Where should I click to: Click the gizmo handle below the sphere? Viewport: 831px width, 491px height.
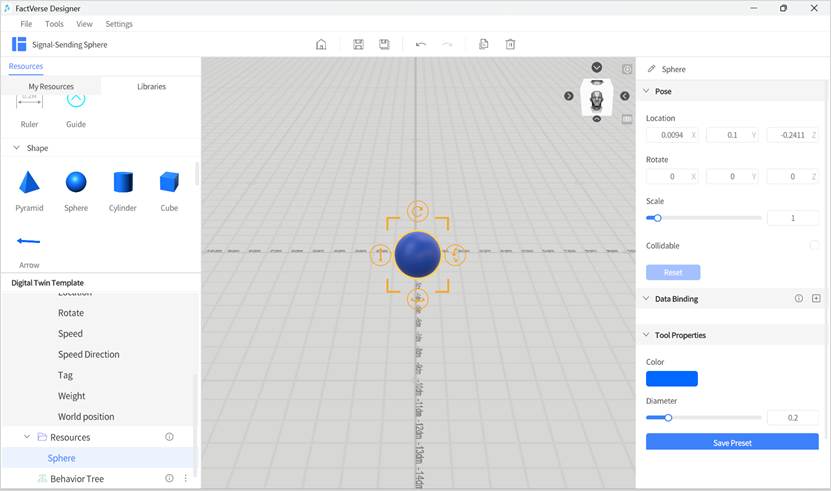pos(418,299)
